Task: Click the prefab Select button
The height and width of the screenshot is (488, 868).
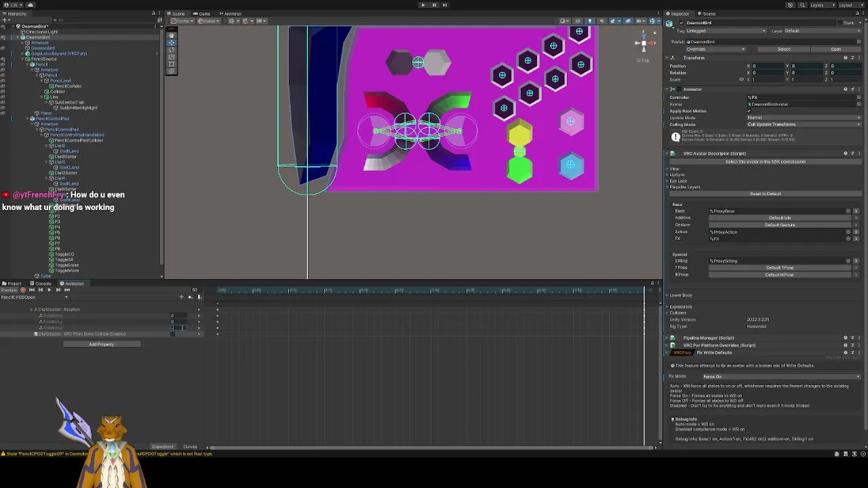Action: tap(784, 49)
